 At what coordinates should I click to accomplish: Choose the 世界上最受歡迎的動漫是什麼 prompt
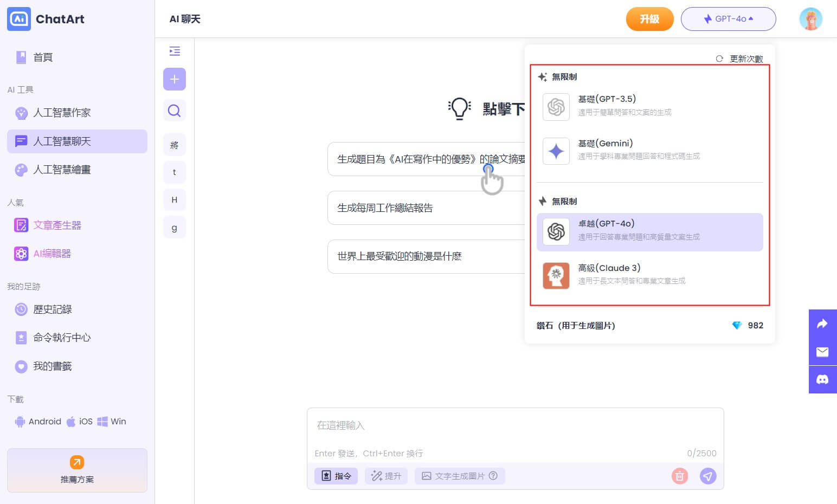[426, 256]
